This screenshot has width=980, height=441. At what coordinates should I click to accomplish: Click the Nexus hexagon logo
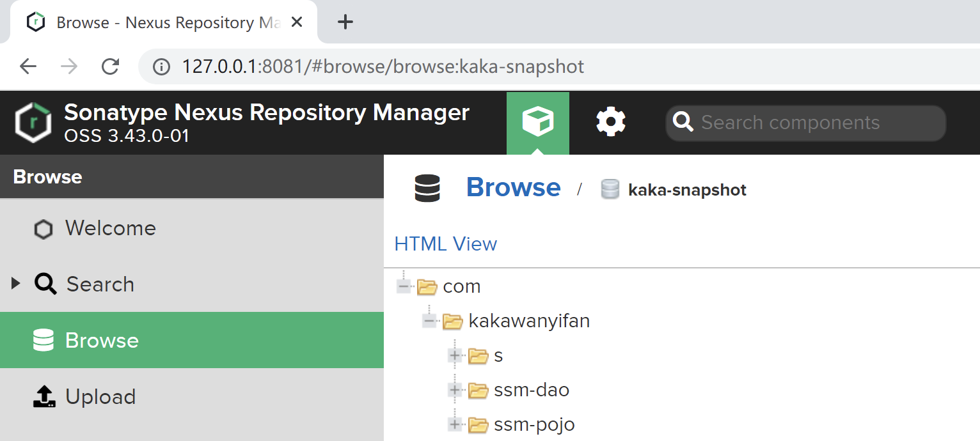click(x=33, y=122)
